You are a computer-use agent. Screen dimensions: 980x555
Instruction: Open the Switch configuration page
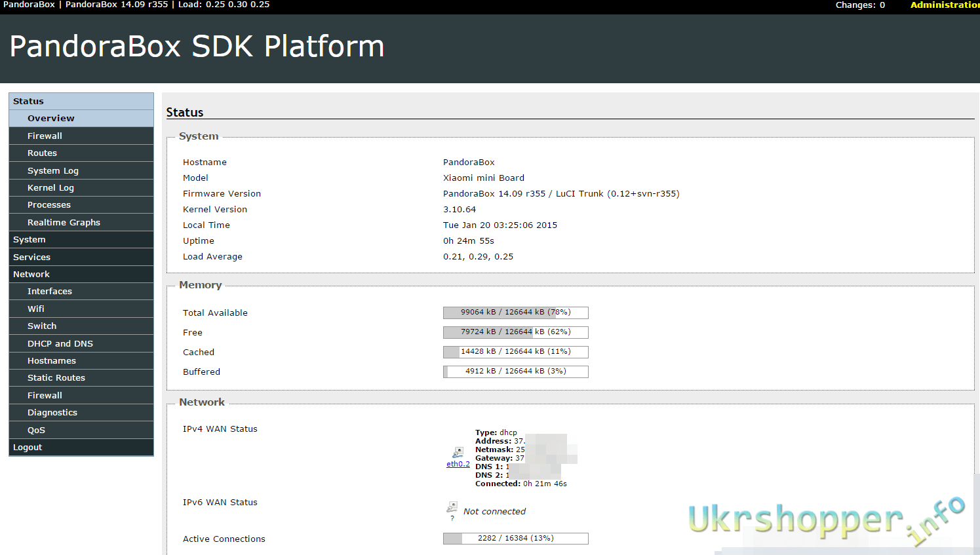[x=81, y=326]
